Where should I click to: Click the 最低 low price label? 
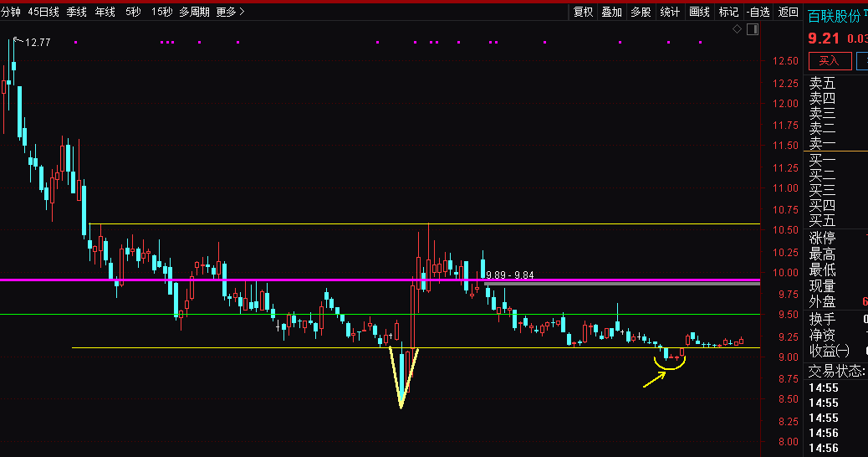coord(822,270)
